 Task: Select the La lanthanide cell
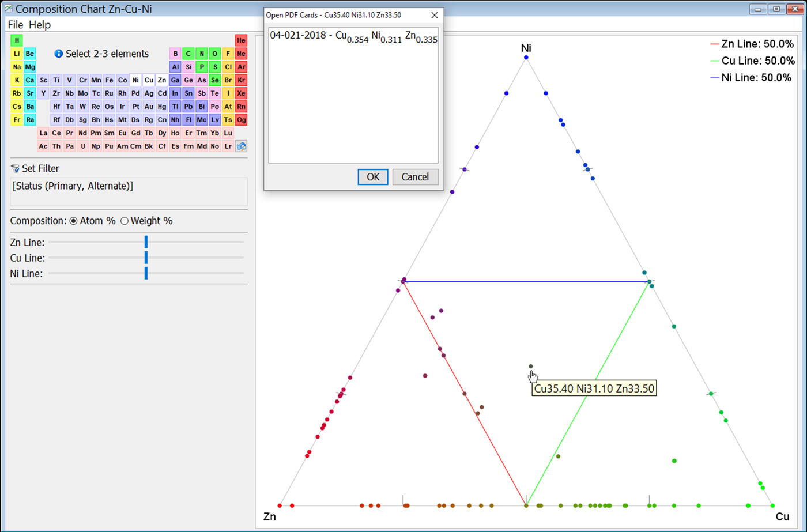(43, 133)
